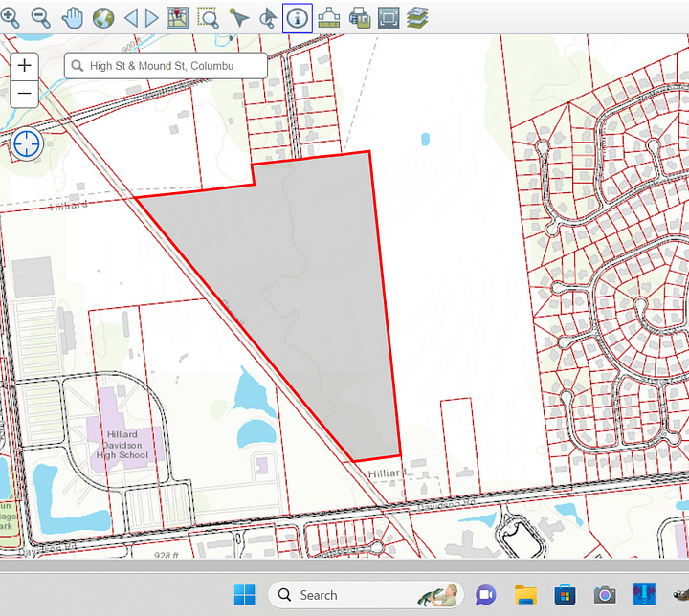Open the measure tool

pos(328,16)
